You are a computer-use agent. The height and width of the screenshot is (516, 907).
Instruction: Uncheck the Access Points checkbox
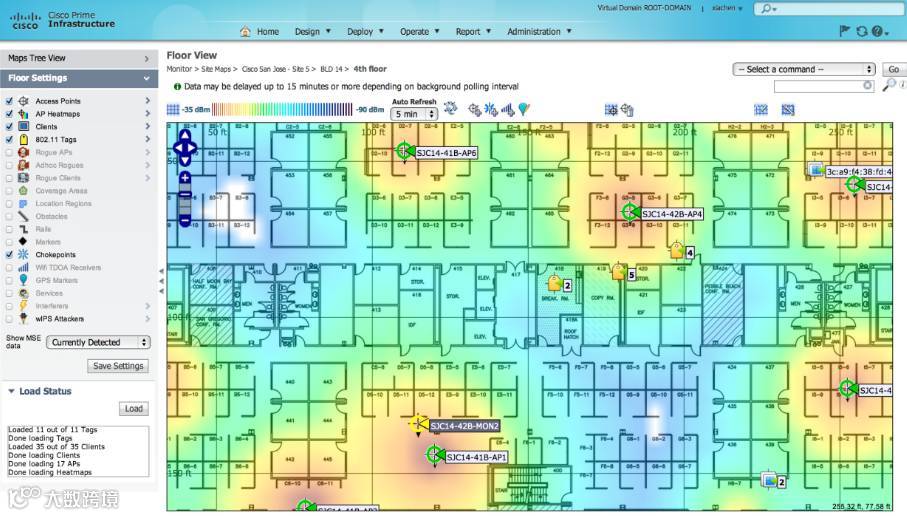click(x=9, y=101)
